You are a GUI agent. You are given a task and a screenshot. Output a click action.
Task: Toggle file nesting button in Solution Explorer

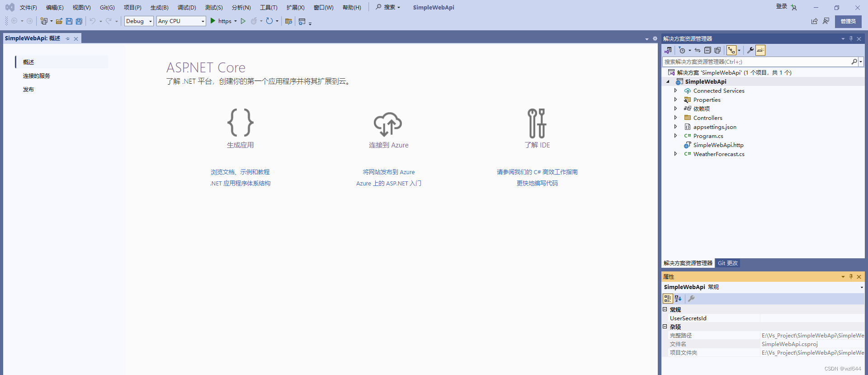click(731, 50)
